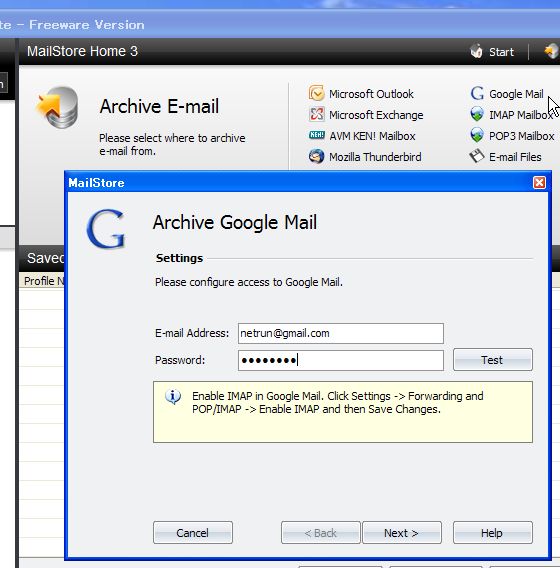This screenshot has width=560, height=568.
Task: Close the MailStore dialog
Action: 539,182
